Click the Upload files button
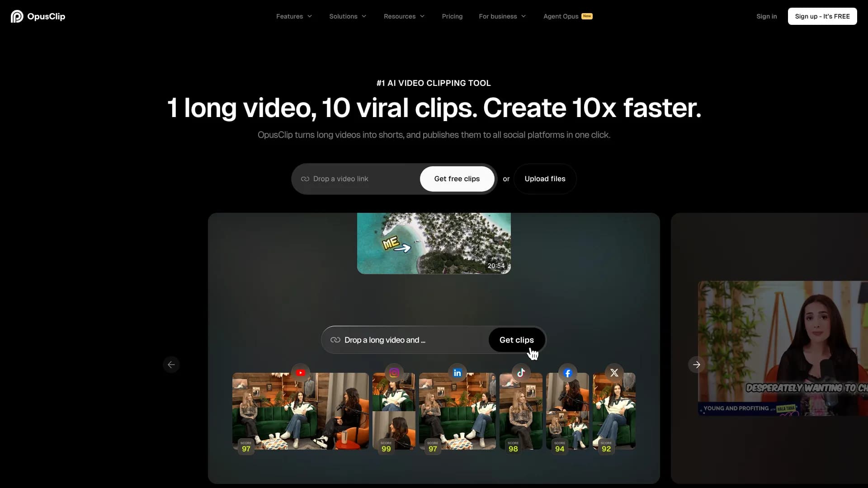868x488 pixels. (545, 179)
